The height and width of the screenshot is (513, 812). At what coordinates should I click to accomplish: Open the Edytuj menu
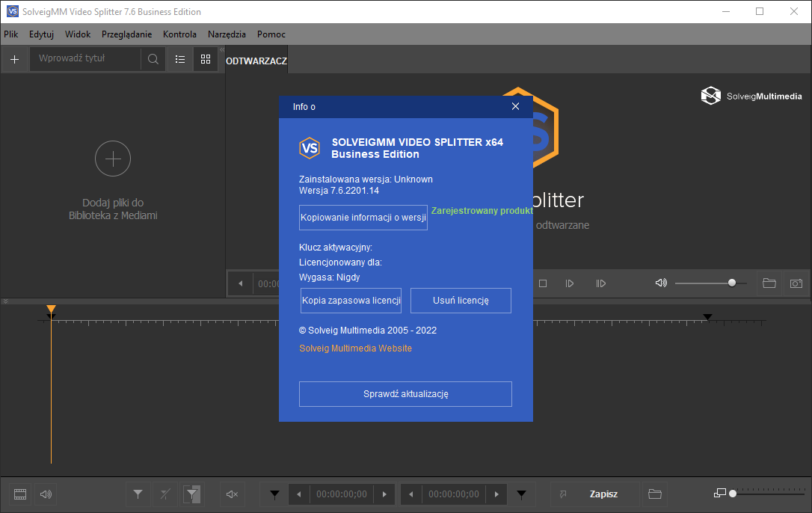[x=41, y=34]
